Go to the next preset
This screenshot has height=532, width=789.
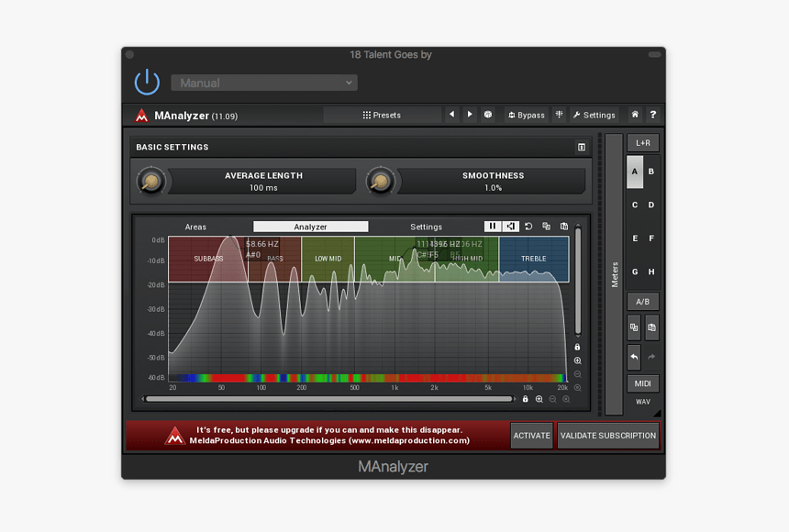[470, 115]
